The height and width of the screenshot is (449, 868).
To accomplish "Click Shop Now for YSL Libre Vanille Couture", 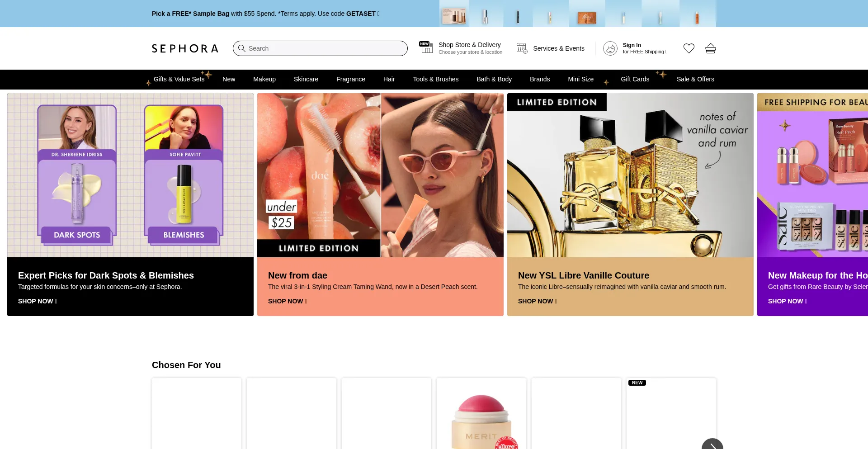I will coord(537,301).
